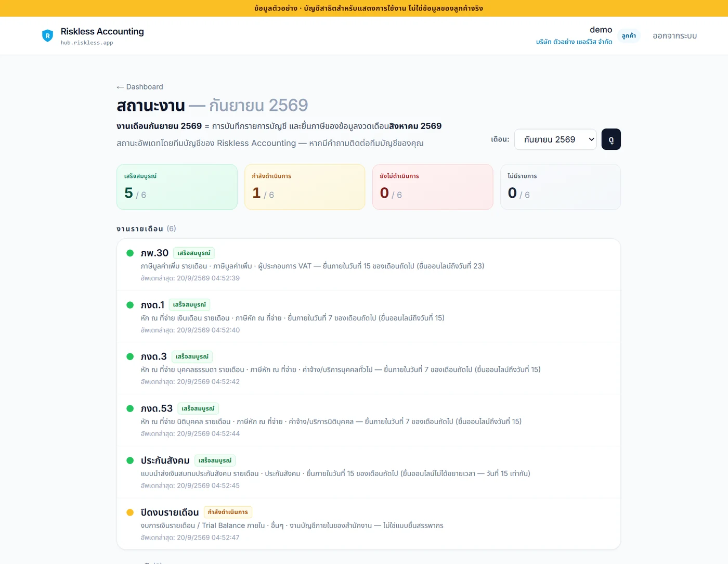Click the dark ดู button next to month selector
This screenshot has height=564, width=728.
coord(611,139)
